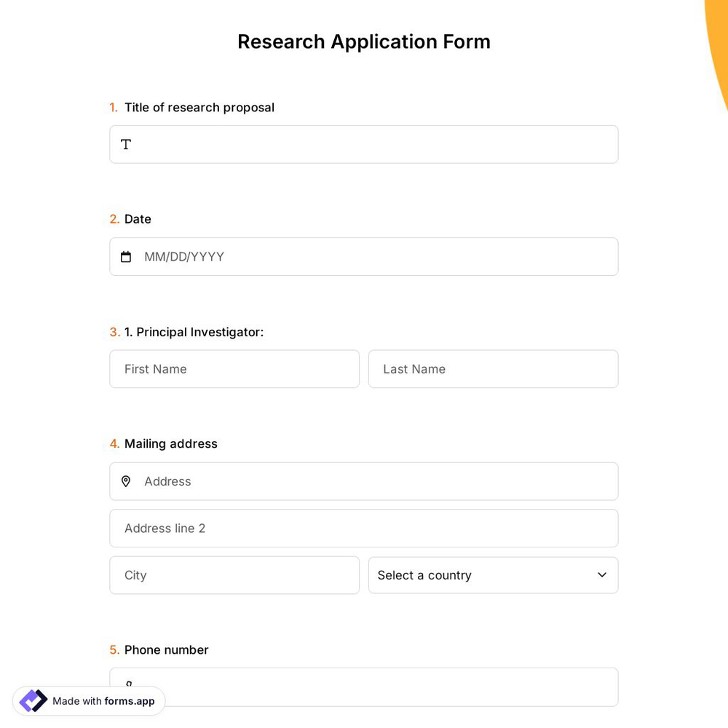Click the calendar icon in the Date field
The width and height of the screenshot is (728, 728).
coord(126,256)
